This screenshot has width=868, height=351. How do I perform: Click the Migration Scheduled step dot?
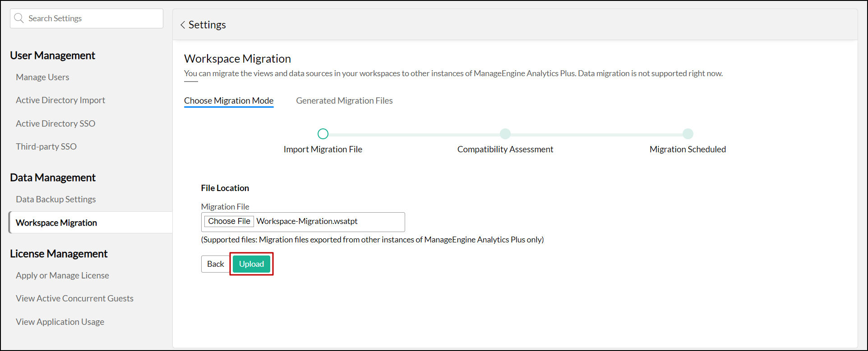(688, 134)
